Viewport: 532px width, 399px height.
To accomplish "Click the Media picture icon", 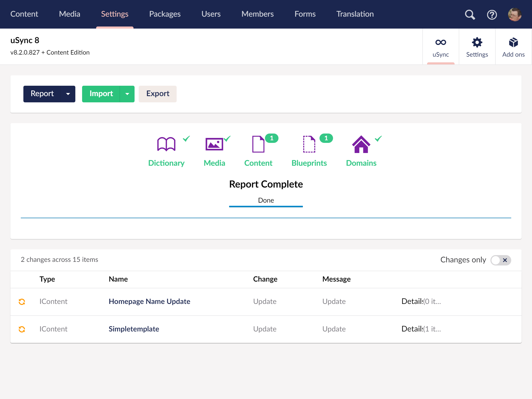I will click(214, 144).
